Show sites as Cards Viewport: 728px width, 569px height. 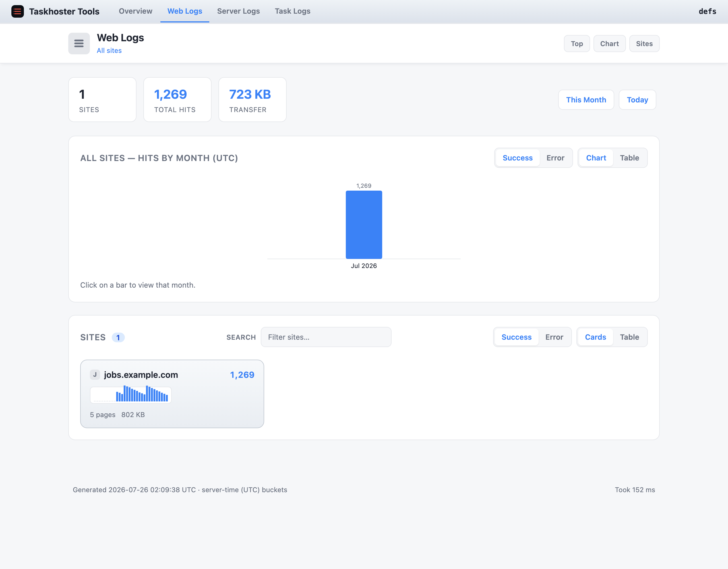[595, 337]
